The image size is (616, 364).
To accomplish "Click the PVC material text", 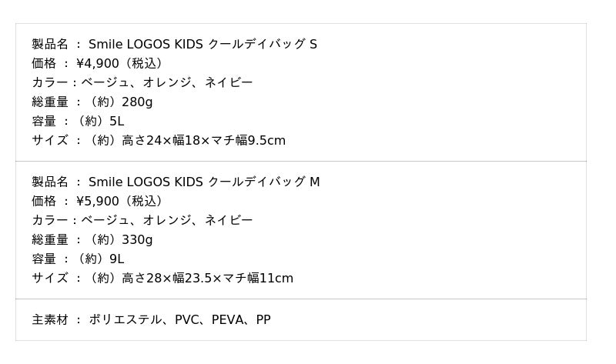I will tap(188, 319).
